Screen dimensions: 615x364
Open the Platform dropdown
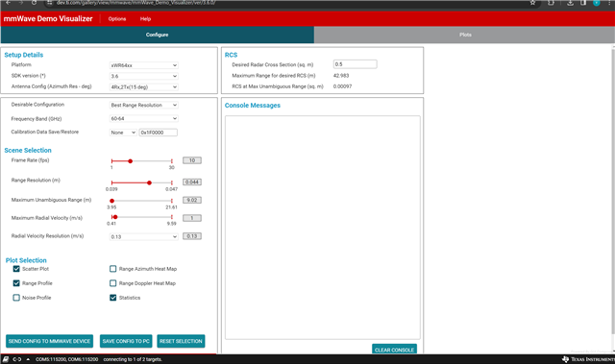click(143, 65)
